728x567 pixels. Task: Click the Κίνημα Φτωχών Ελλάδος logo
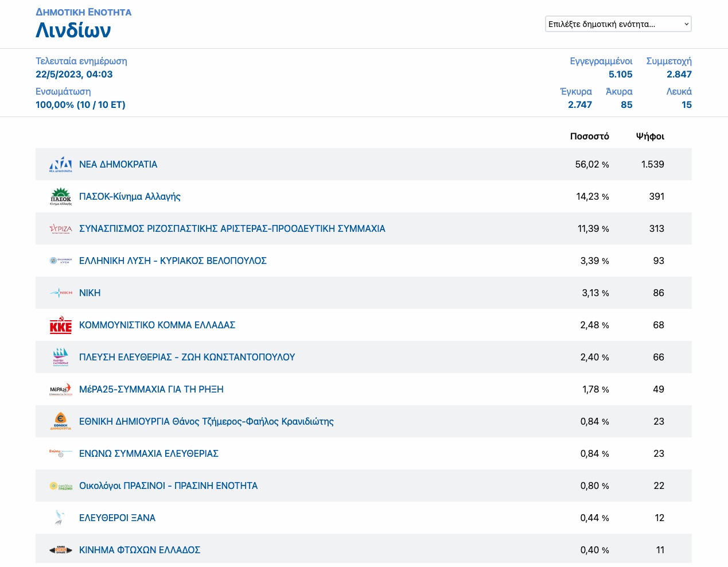[61, 550]
